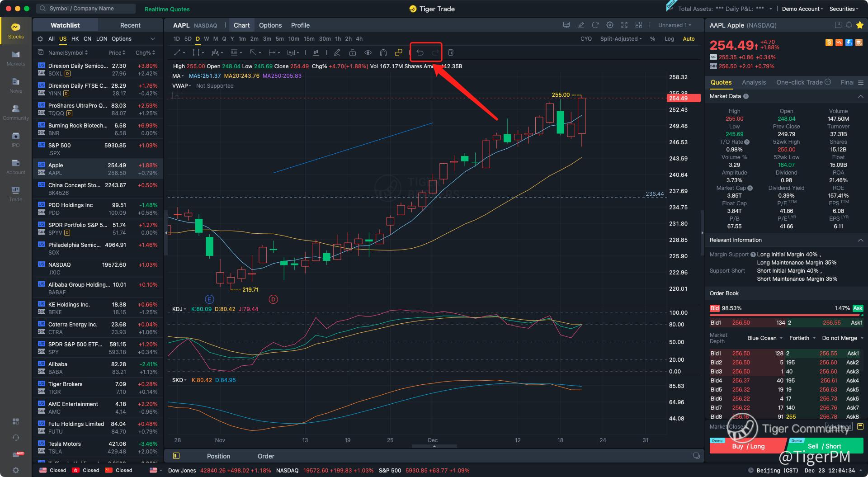Toggle Auto scale
Image resolution: width=868 pixels, height=477 pixels.
click(689, 39)
